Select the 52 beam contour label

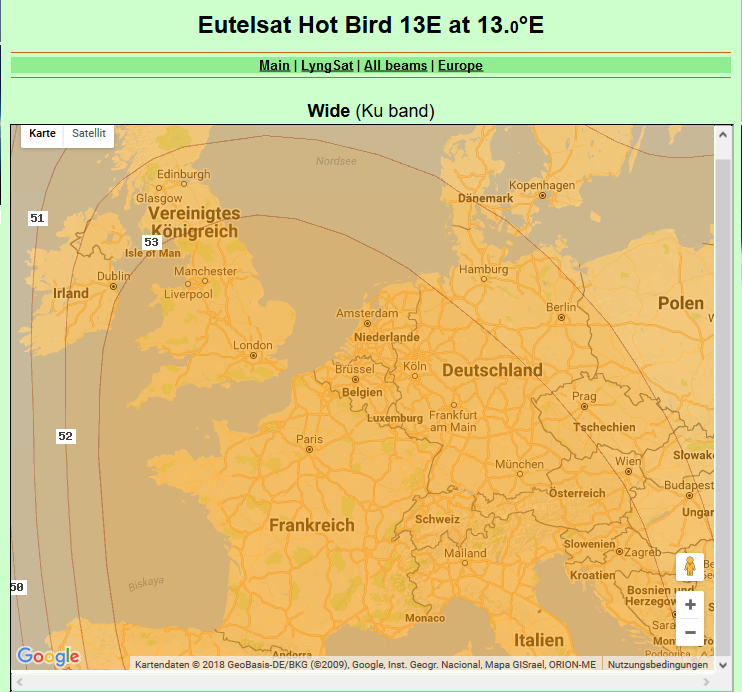[66, 436]
